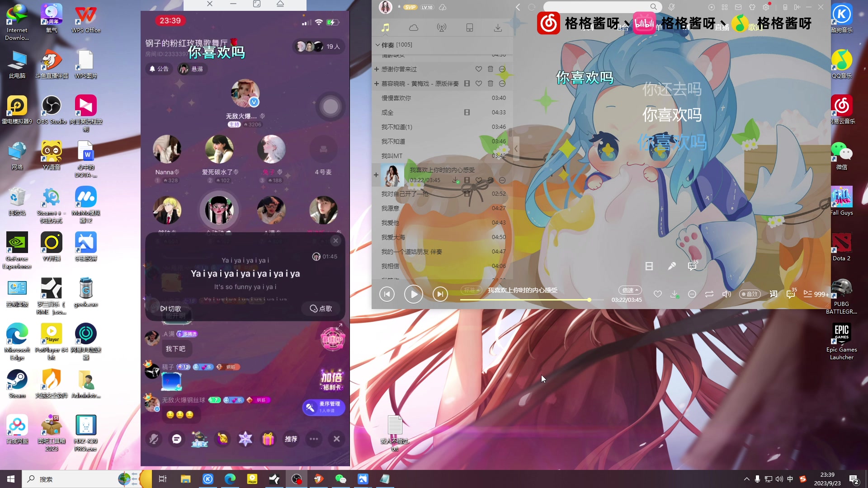Open the star crystal icon in bottom bar
Screen dimensions: 868x488
(x=245, y=439)
